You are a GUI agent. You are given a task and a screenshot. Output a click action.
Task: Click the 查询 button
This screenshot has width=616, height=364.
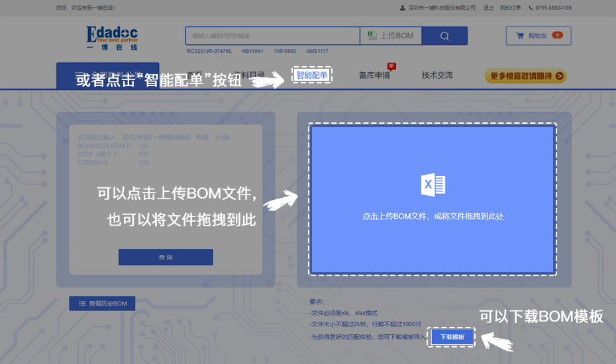(166, 257)
